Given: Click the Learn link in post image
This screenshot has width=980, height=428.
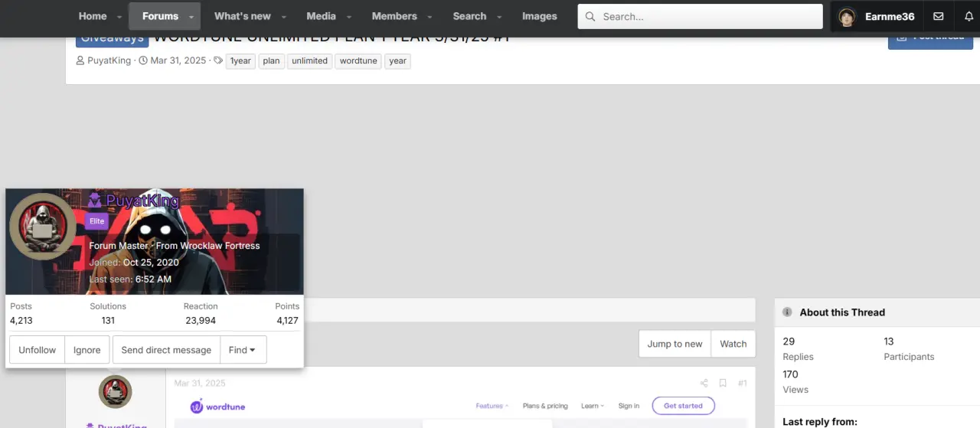Looking at the screenshot, I should [593, 406].
